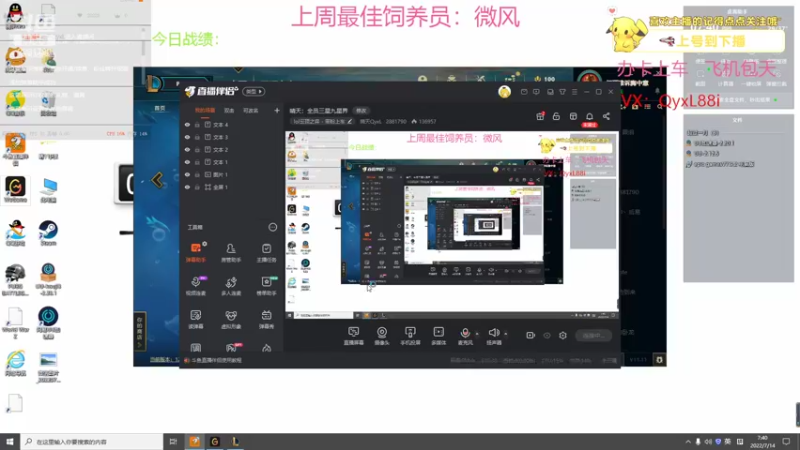Click the yellow back arrow in game client
The height and width of the screenshot is (450, 800).
[x=157, y=180]
